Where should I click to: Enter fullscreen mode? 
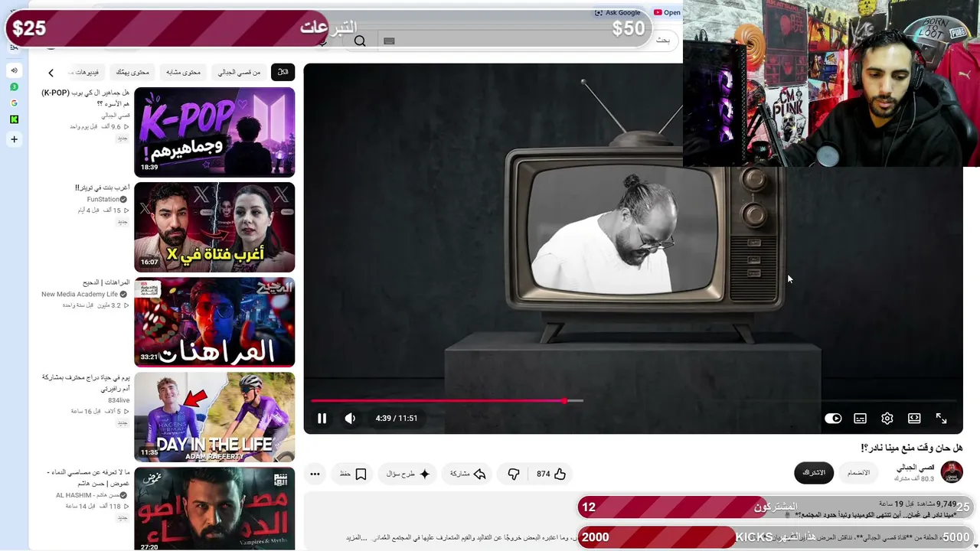(942, 419)
